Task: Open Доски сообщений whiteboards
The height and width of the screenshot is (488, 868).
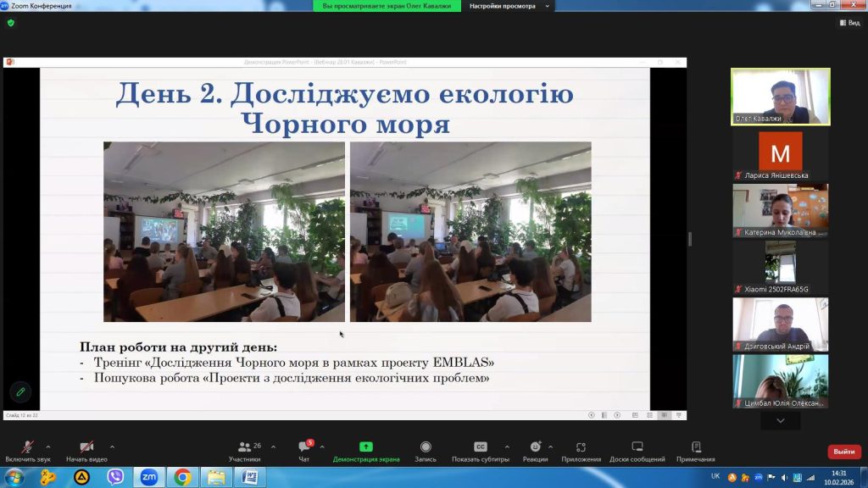Action: tap(637, 451)
